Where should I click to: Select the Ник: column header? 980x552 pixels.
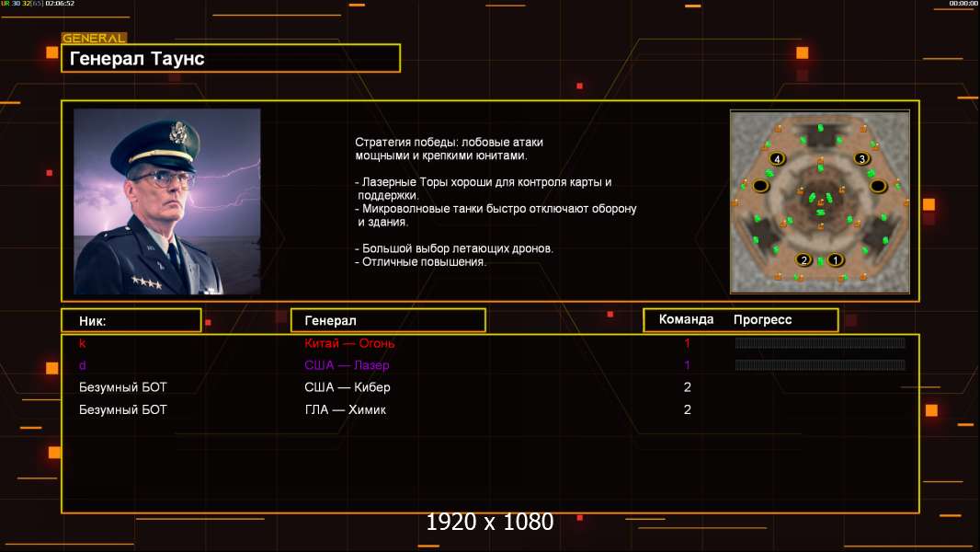point(131,321)
